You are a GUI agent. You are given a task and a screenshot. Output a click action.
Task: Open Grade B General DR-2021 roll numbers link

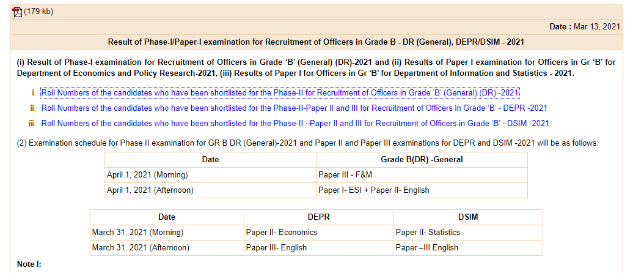(x=280, y=93)
